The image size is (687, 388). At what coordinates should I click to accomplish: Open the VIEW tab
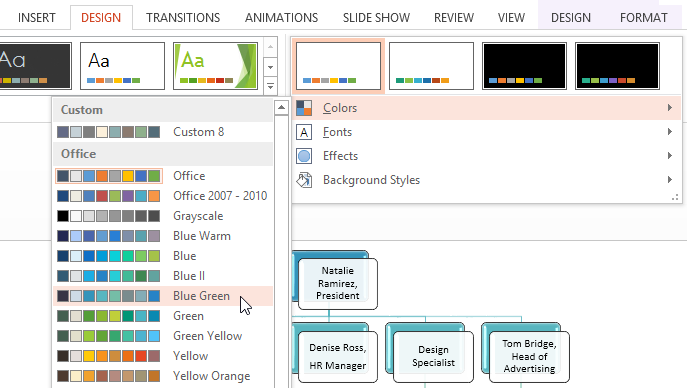click(x=511, y=18)
